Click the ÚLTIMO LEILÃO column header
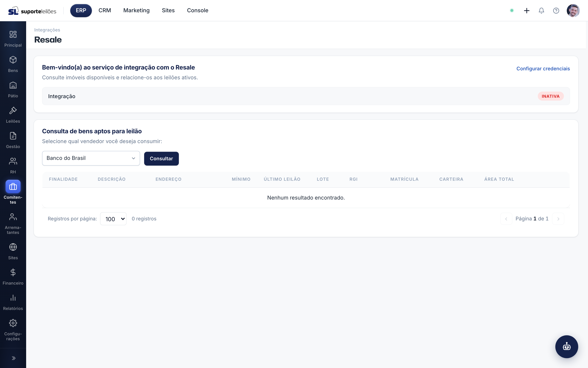 click(282, 179)
